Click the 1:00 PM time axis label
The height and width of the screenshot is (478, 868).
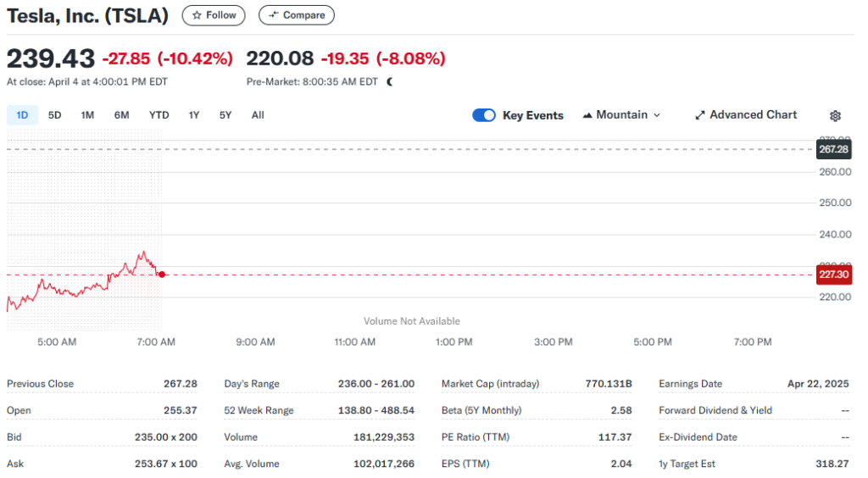[x=454, y=342]
